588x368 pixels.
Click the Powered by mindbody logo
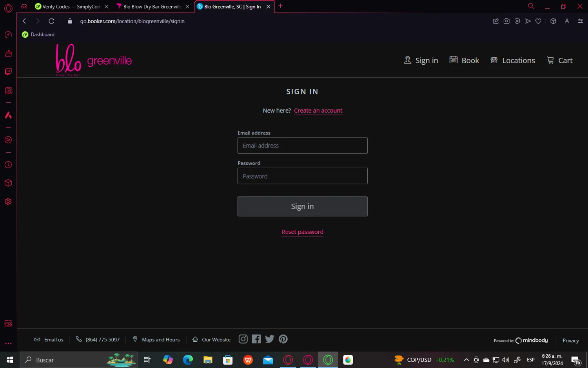pos(521,341)
